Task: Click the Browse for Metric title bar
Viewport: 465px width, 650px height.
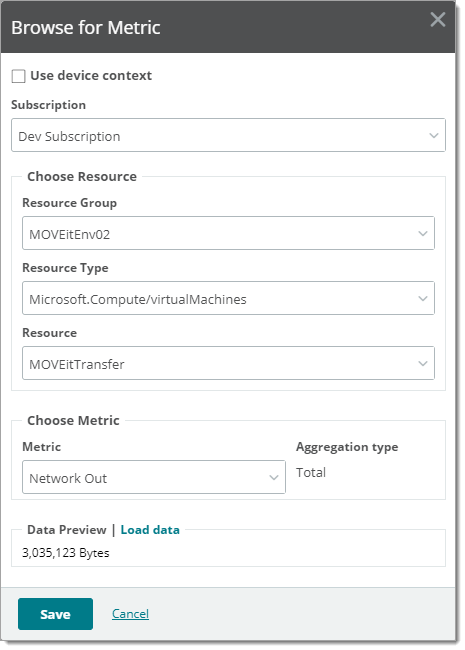Action: [228, 27]
